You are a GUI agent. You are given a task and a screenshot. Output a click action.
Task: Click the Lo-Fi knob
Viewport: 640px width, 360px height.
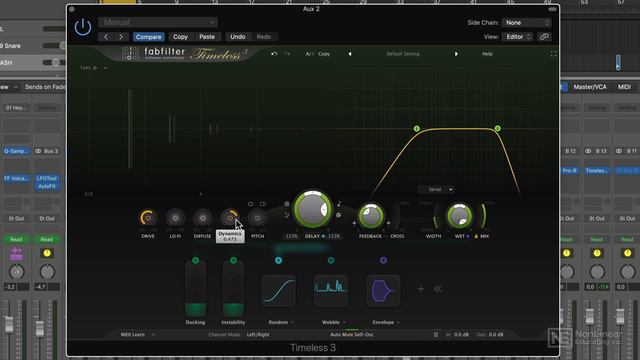click(x=175, y=218)
